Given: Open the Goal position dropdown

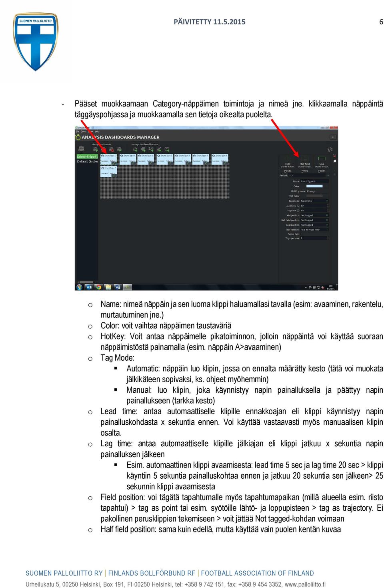Looking at the screenshot, I should pos(314,225).
